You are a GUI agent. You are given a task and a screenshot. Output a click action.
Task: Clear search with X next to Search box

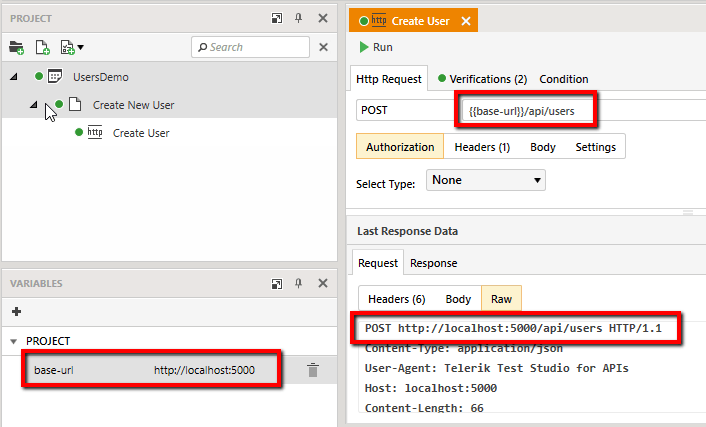(x=323, y=47)
